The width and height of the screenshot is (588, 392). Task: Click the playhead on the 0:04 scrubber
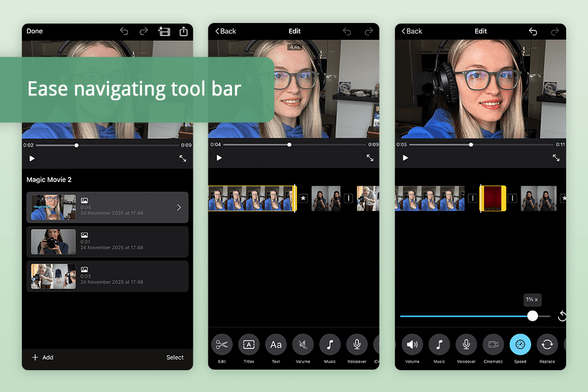click(289, 145)
